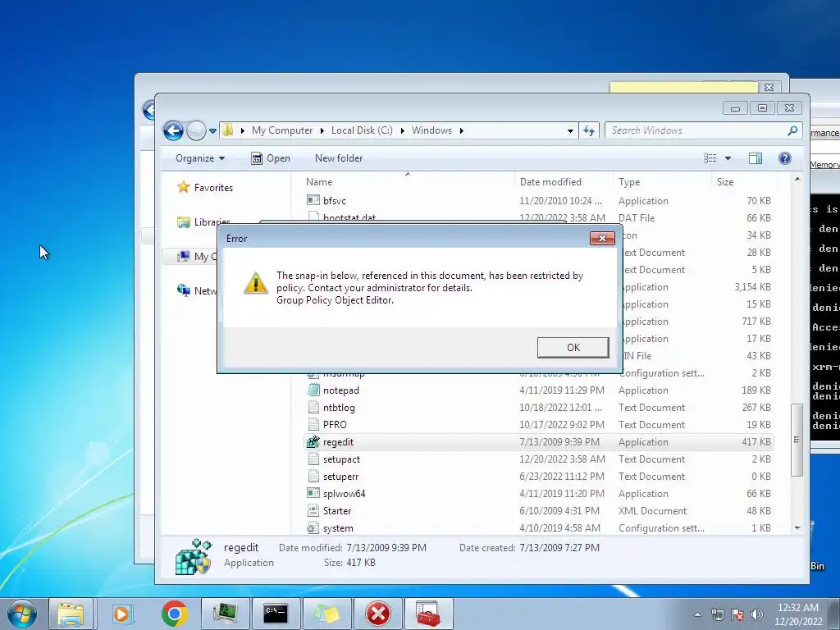Click OK in the Error dialog
The image size is (840, 630).
pyautogui.click(x=573, y=347)
